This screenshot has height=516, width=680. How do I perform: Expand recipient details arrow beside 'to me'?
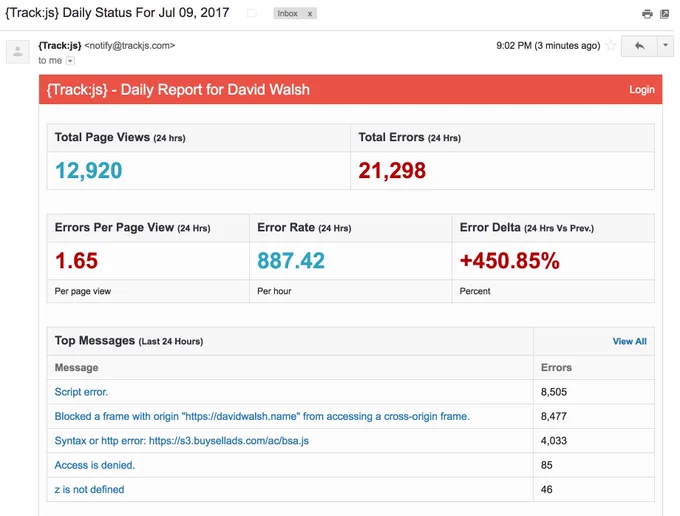[70, 61]
